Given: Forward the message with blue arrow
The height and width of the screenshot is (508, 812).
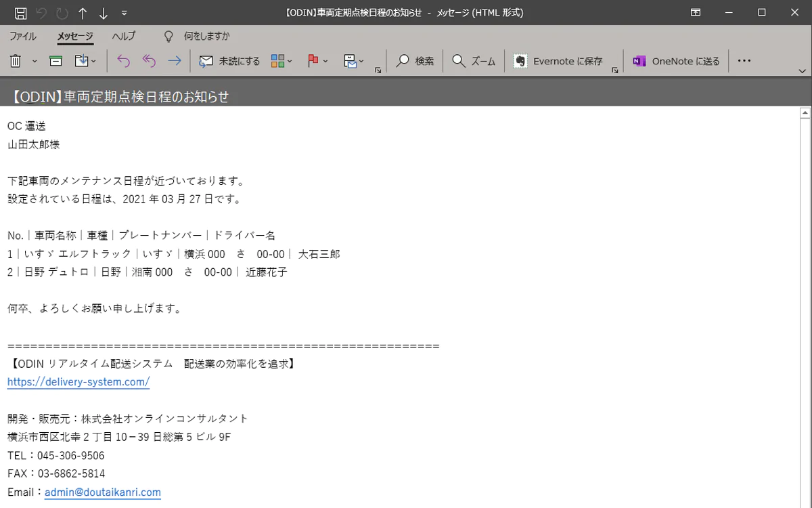Looking at the screenshot, I should [175, 61].
